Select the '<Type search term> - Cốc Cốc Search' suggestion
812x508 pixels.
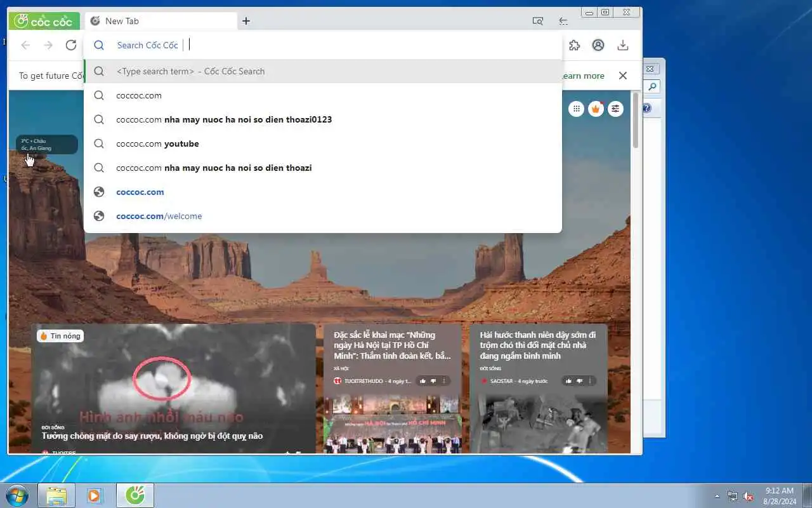(323, 71)
